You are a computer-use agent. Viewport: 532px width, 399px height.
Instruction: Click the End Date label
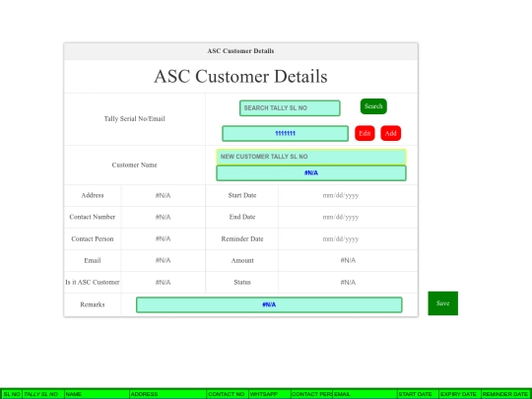point(242,217)
